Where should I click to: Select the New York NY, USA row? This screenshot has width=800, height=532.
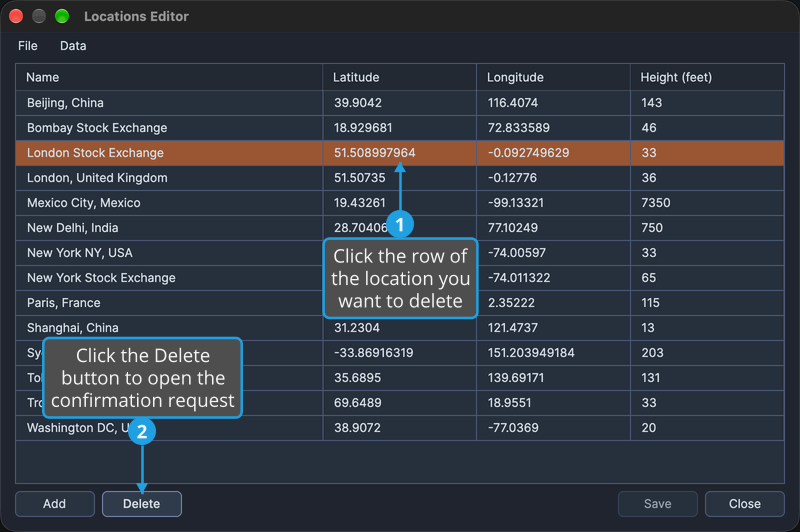point(399,253)
